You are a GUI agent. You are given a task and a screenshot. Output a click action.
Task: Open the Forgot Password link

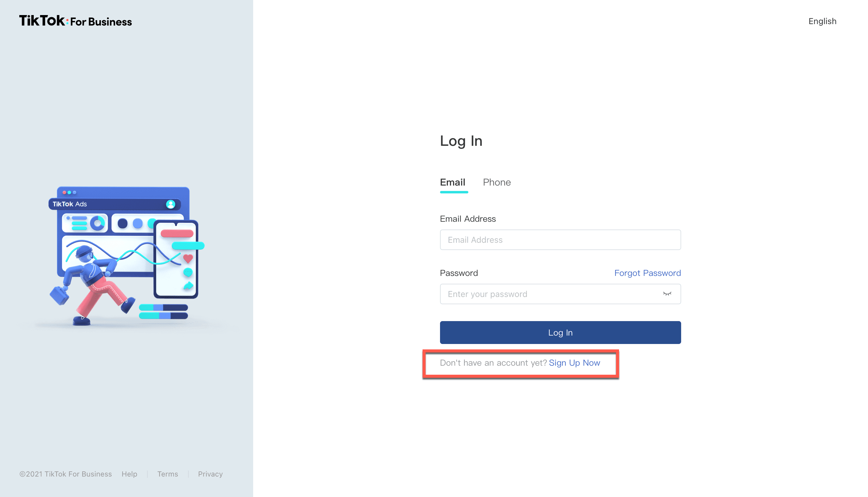647,273
